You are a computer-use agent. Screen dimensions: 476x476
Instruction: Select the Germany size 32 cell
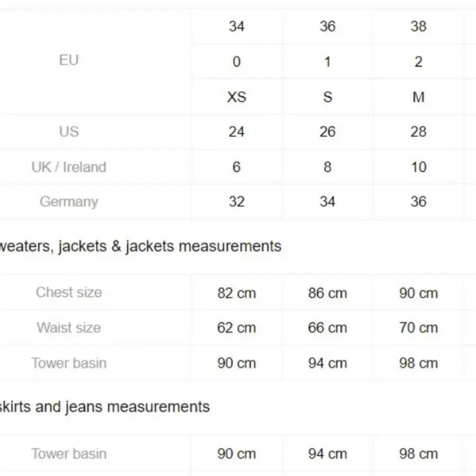pyautogui.click(x=237, y=202)
